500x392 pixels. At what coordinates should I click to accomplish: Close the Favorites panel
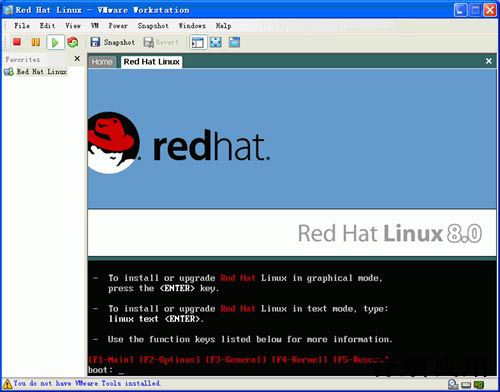pyautogui.click(x=77, y=59)
